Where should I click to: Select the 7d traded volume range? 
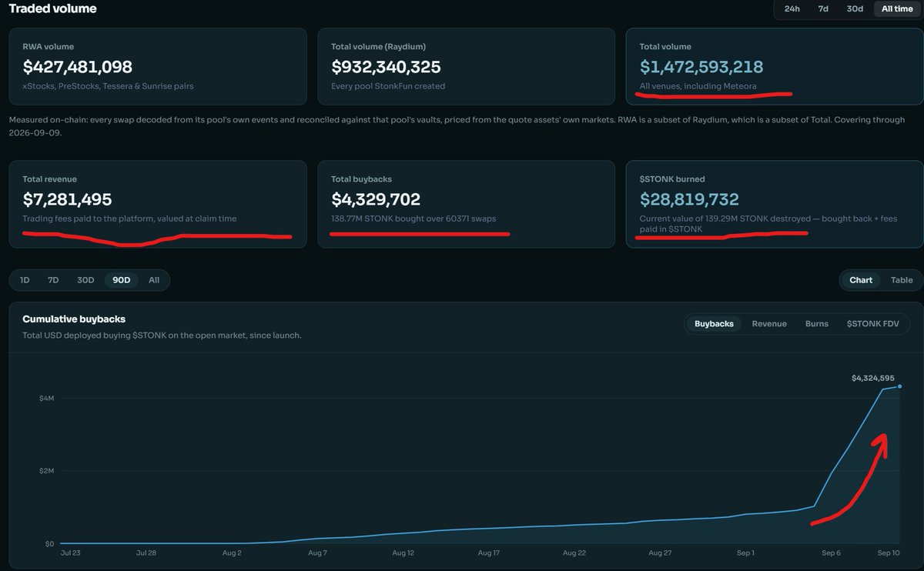click(x=822, y=9)
